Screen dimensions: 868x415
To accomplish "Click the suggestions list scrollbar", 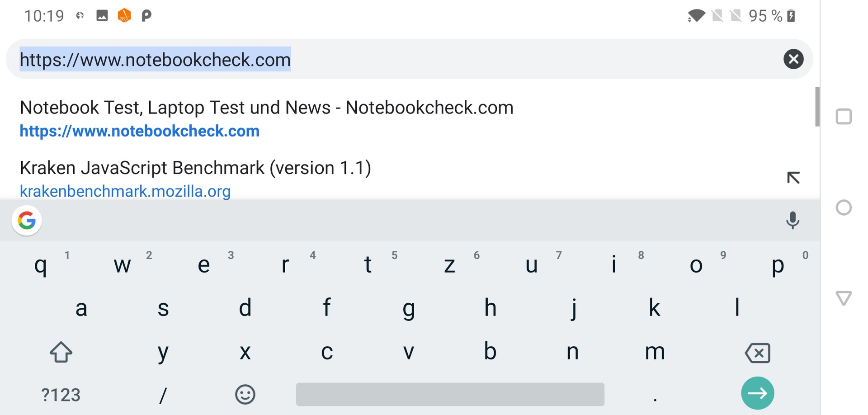I will coord(817,107).
